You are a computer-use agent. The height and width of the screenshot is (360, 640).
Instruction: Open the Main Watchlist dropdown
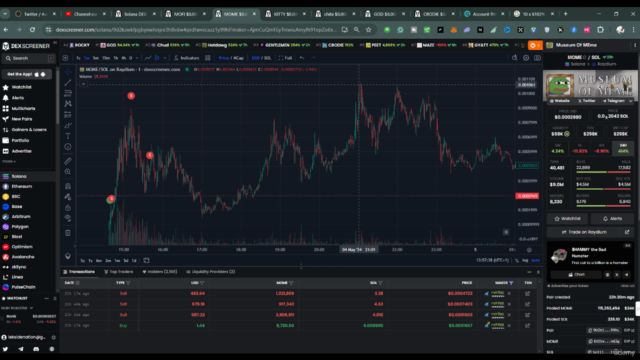coord(17,308)
